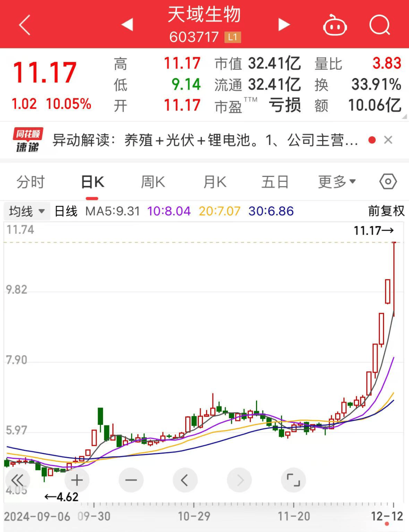Expand the 更多 options menu
This screenshot has width=409, height=532.
(336, 182)
